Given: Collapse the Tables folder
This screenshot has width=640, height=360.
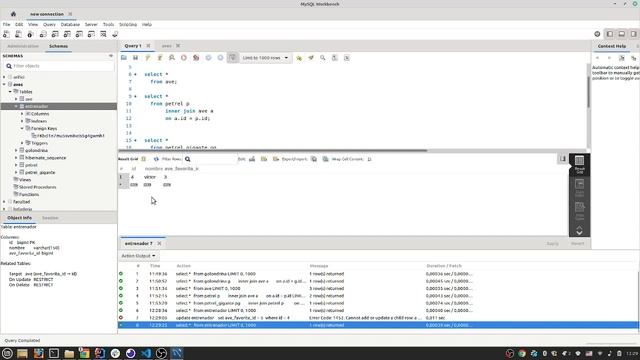Looking at the screenshot, I should pyautogui.click(x=10, y=92).
